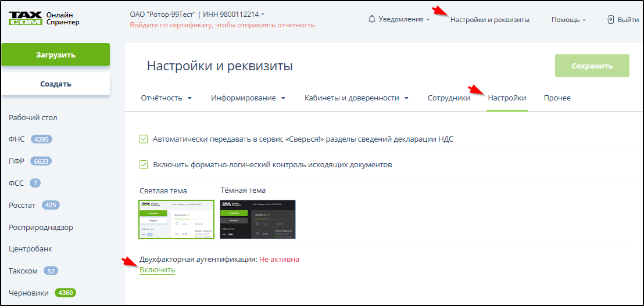Select the Тёмная тема thumbnail

coord(257,219)
